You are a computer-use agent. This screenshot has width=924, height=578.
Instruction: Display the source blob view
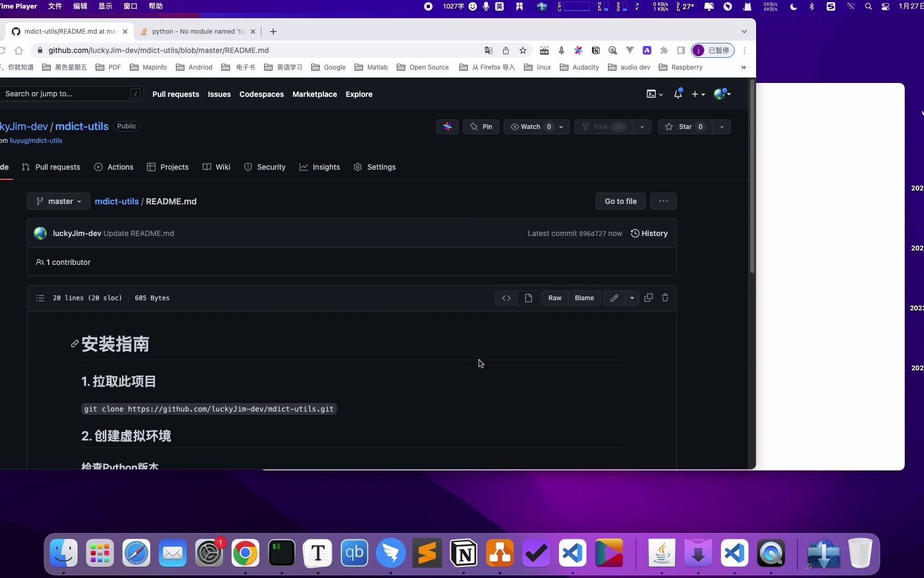506,298
